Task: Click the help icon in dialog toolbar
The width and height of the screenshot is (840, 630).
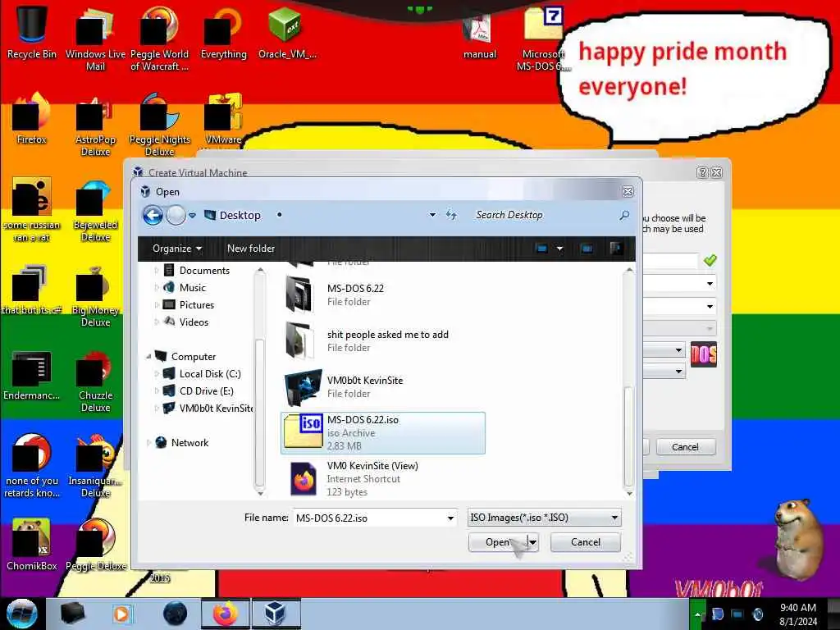Action: (615, 248)
